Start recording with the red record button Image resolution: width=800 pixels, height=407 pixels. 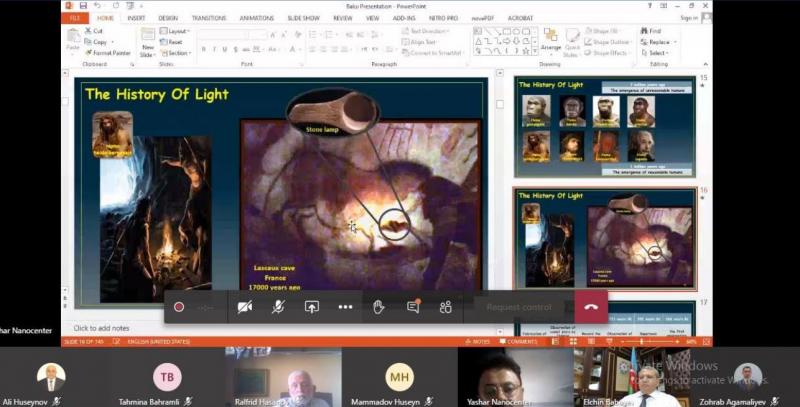point(179,307)
